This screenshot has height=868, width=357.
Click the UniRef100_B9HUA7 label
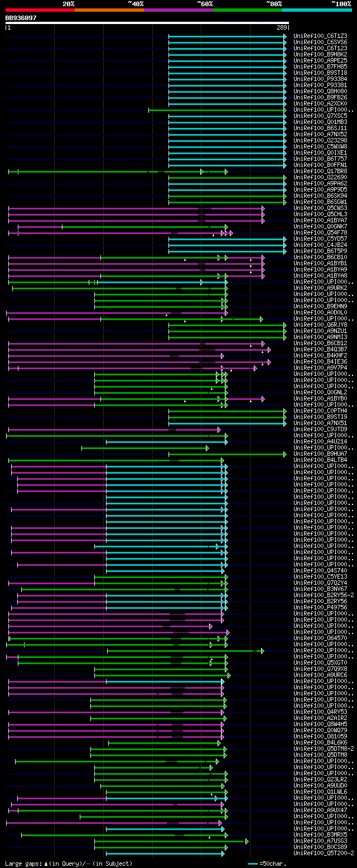(x=320, y=454)
